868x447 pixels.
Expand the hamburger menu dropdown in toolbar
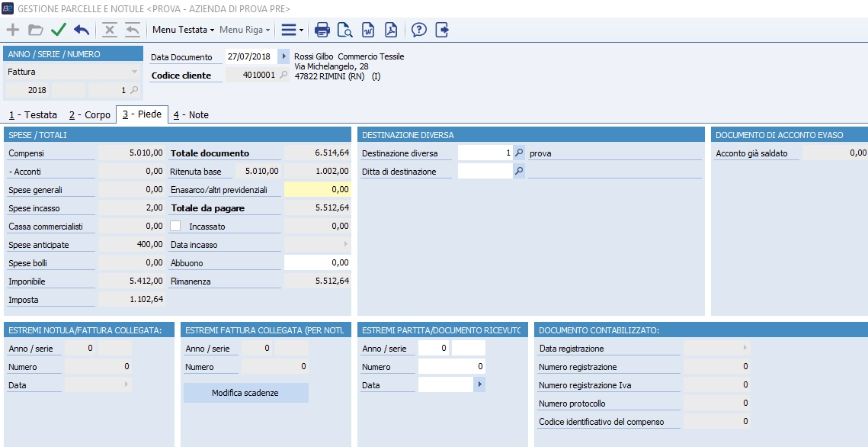coord(292,30)
